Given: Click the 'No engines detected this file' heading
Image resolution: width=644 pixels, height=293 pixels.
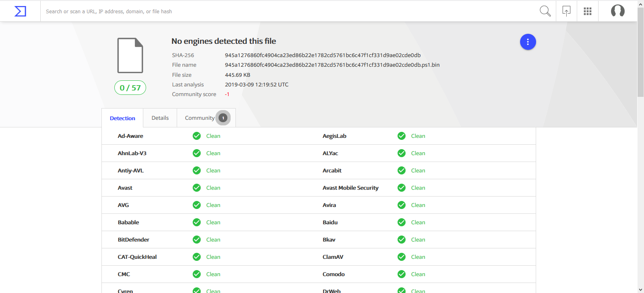Looking at the screenshot, I should 224,41.
